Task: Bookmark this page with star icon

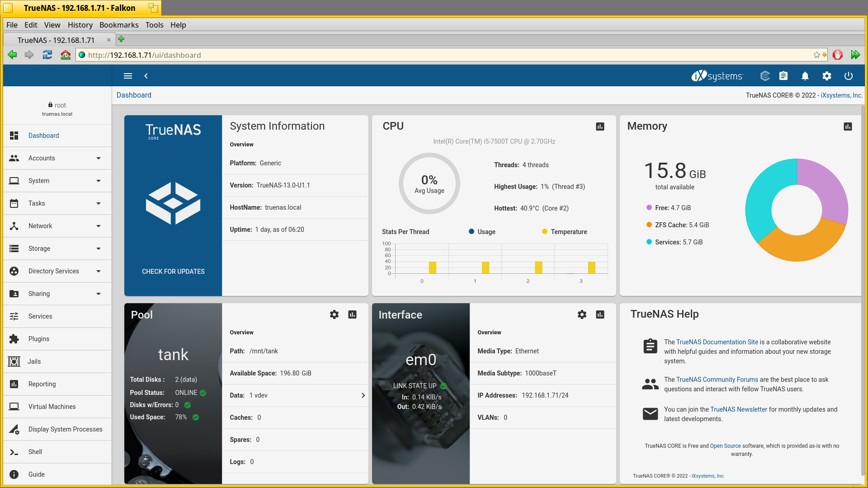Action: (816, 55)
